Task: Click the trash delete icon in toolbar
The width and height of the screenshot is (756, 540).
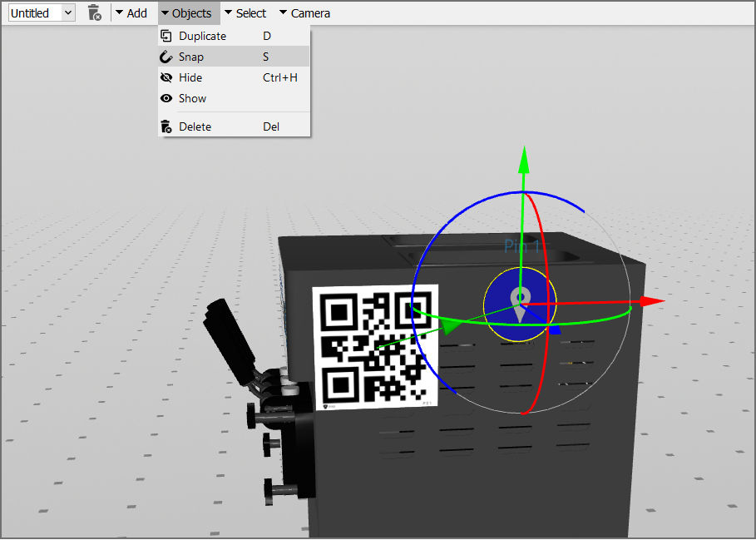Action: tap(95, 13)
